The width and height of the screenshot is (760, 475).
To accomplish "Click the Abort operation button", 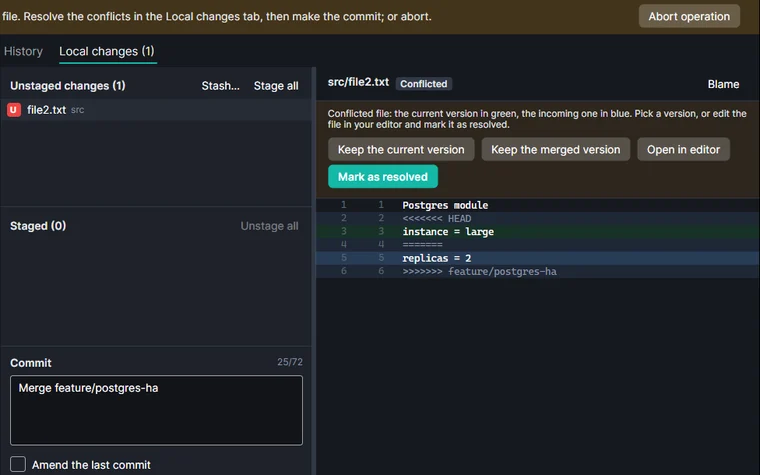I will (689, 16).
